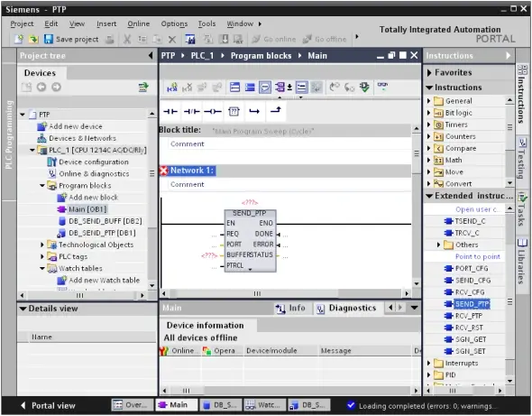Collapse the Project tree panel
532x416 pixels.
[151, 56]
